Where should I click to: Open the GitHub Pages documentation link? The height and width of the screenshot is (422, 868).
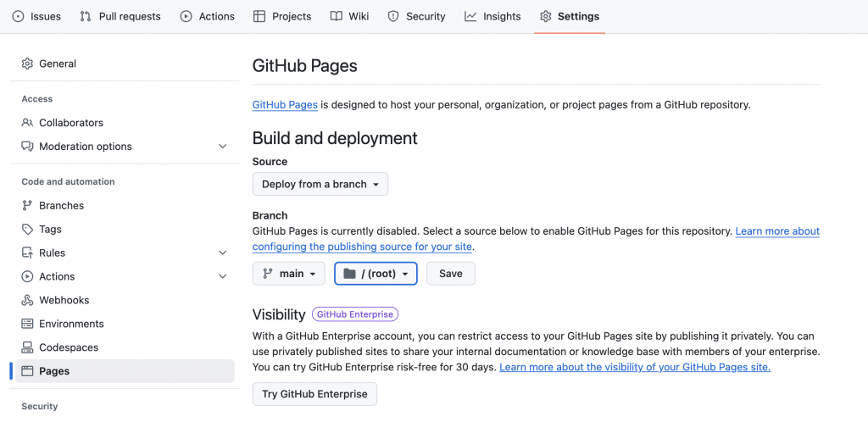coord(285,105)
